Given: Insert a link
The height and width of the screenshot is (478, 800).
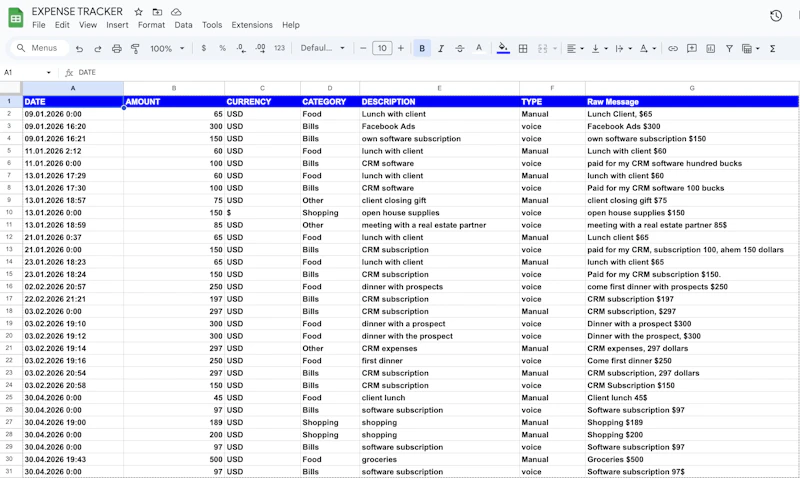Looking at the screenshot, I should [x=673, y=48].
